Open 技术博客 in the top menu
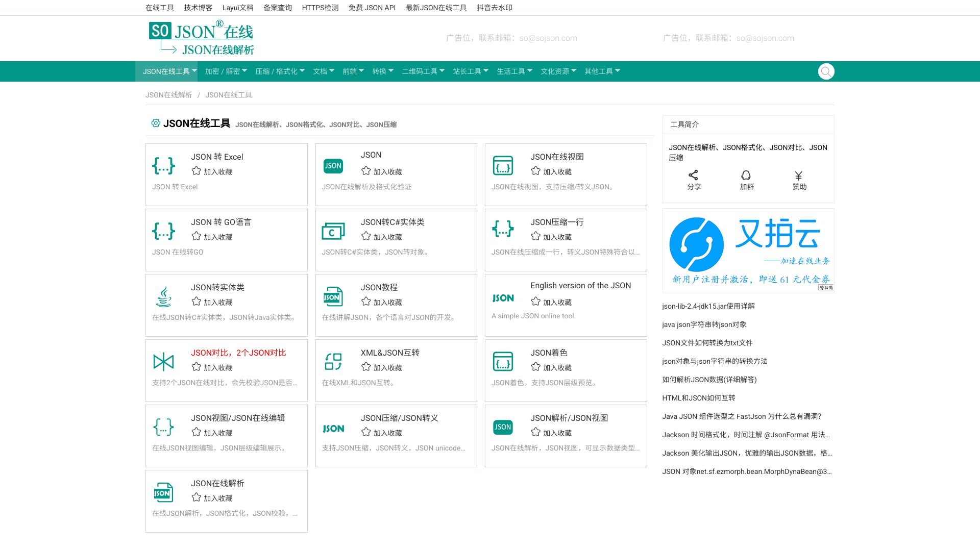 [198, 8]
